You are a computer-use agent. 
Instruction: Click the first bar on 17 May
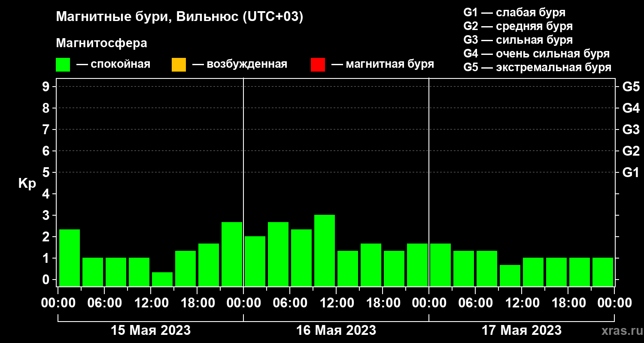(x=440, y=265)
